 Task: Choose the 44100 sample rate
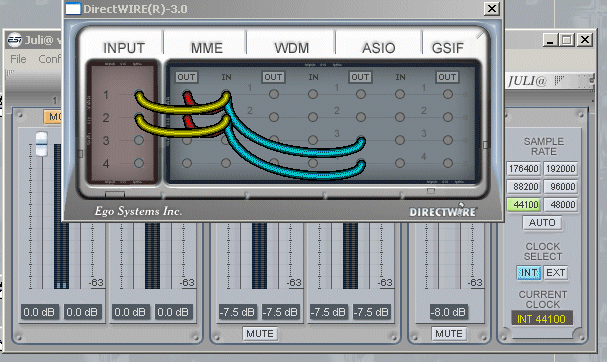524,204
